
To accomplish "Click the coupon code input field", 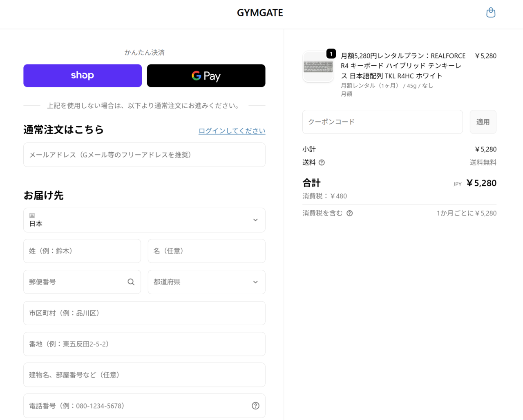I will pos(382,122).
